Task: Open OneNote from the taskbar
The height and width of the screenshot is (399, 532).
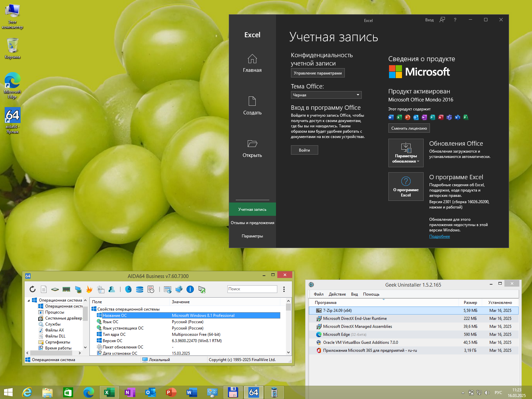Action: tap(130, 393)
